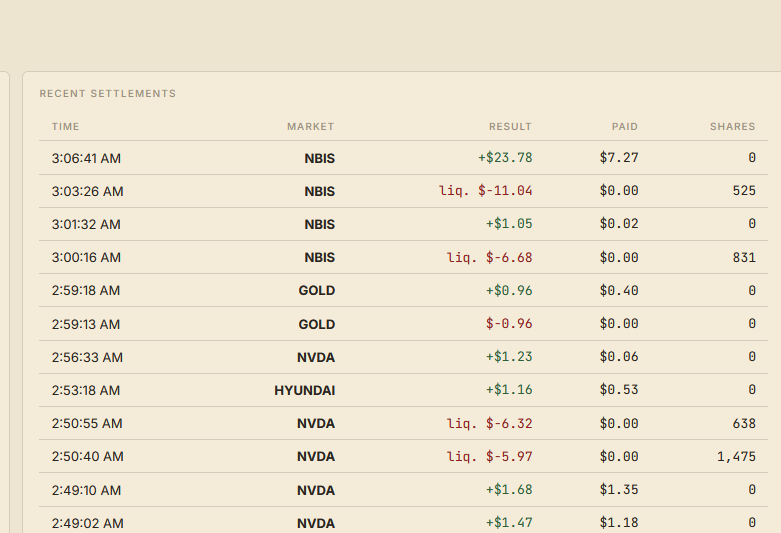Click the $0.06 paid amount
Viewport: 781px width, 533px height.
[619, 357]
